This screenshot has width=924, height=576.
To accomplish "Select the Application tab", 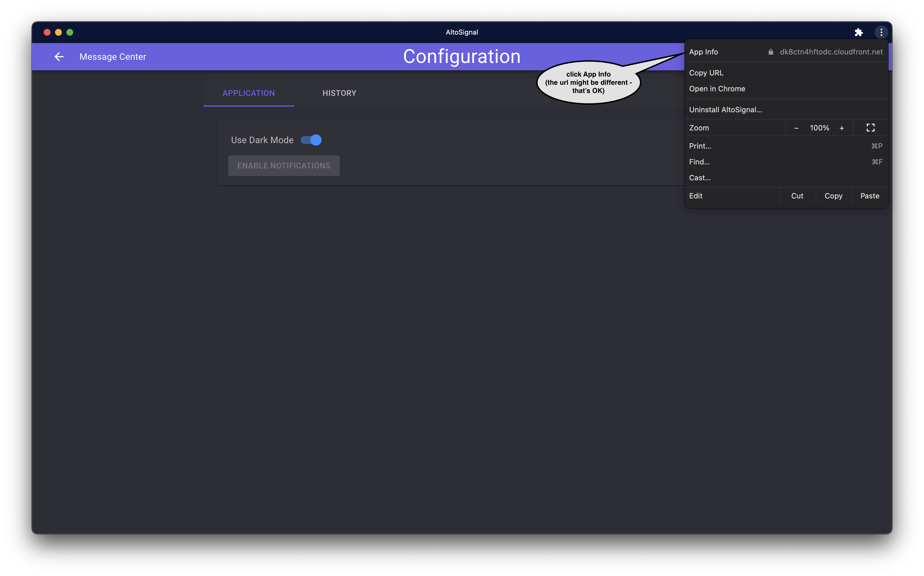I will coord(248,93).
